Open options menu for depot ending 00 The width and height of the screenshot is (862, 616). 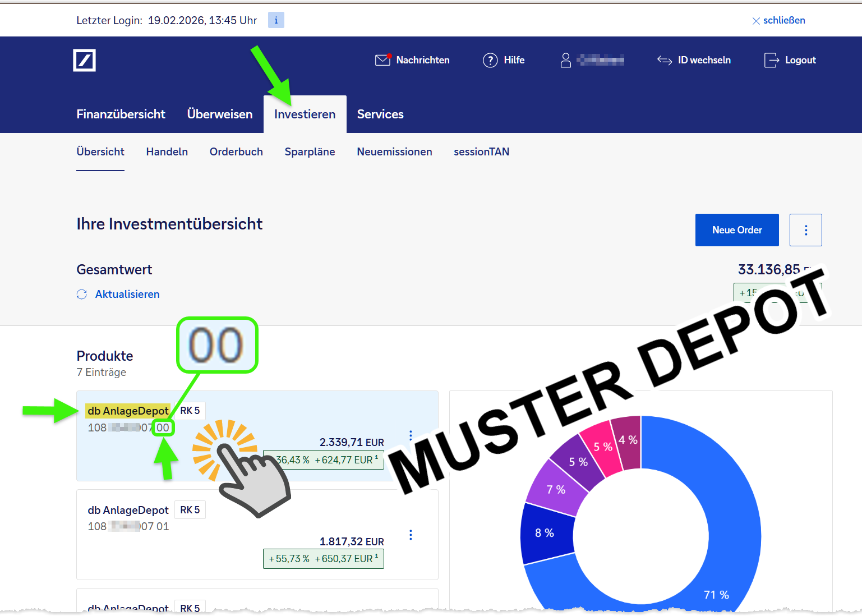(411, 436)
